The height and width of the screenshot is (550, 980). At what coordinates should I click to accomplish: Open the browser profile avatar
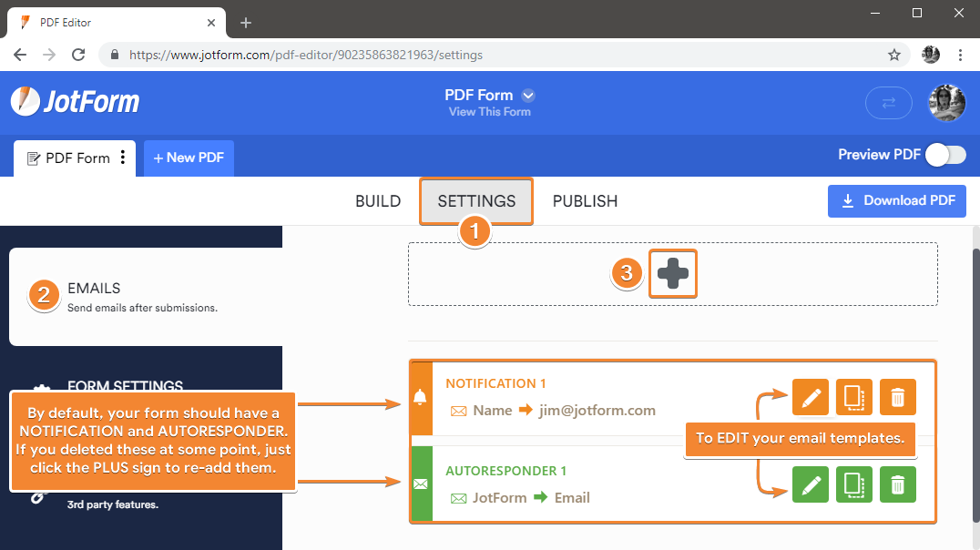pos(931,55)
